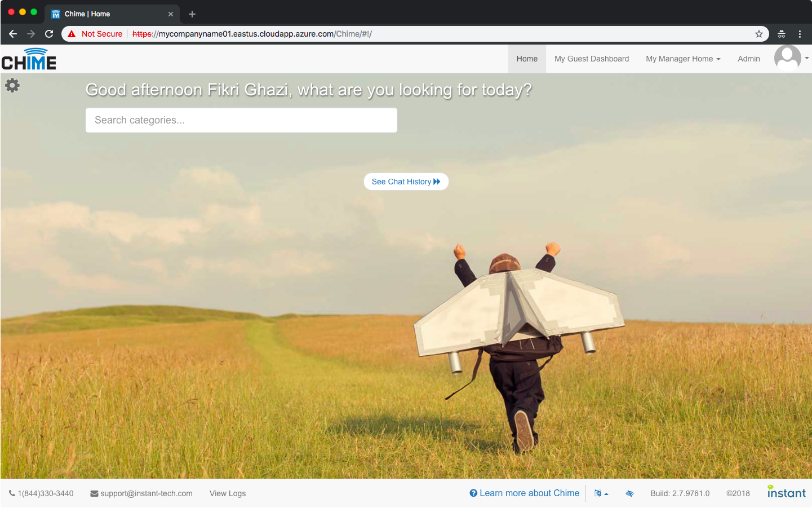Bookmark this page with the star
Viewport: 812px width, 508px height.
759,34
